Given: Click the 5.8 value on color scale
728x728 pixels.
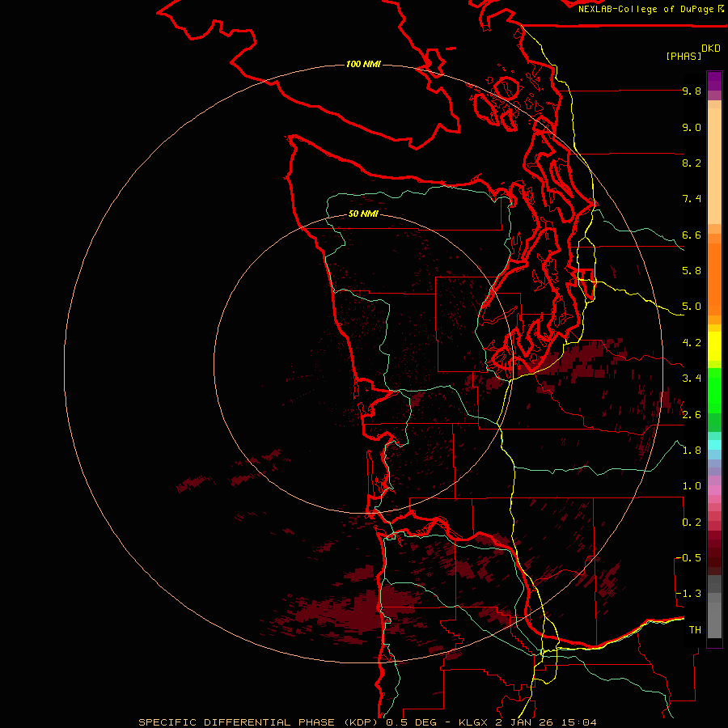Looking at the screenshot, I should click(x=692, y=271).
